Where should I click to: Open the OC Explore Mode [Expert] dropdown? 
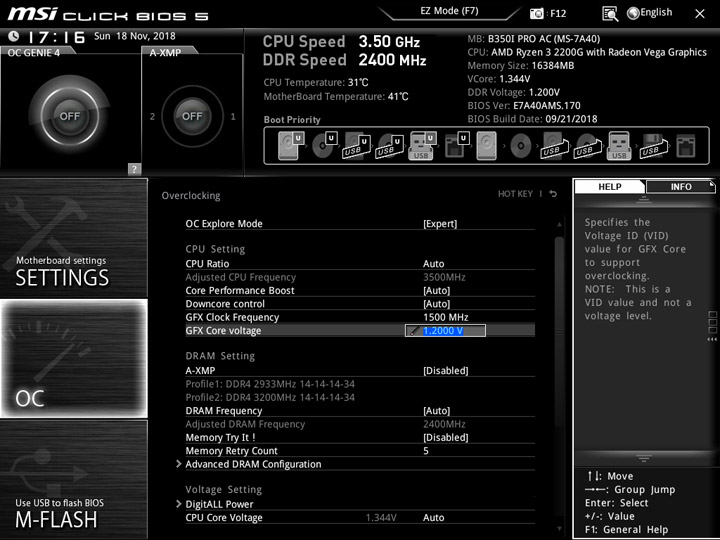coord(440,224)
